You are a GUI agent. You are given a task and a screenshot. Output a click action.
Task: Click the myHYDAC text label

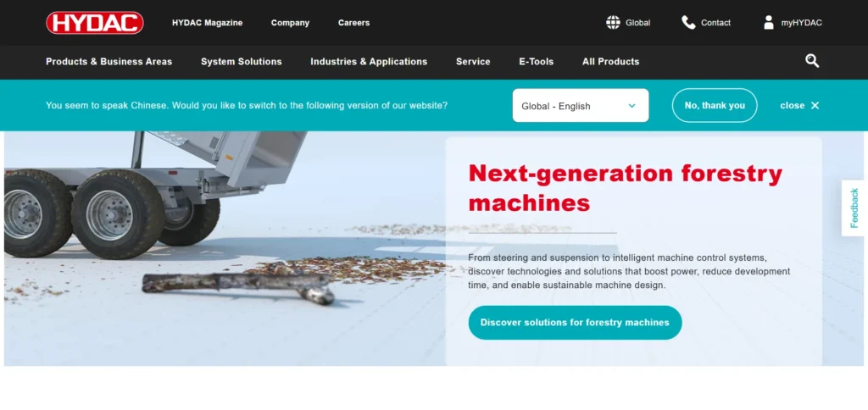(x=801, y=23)
